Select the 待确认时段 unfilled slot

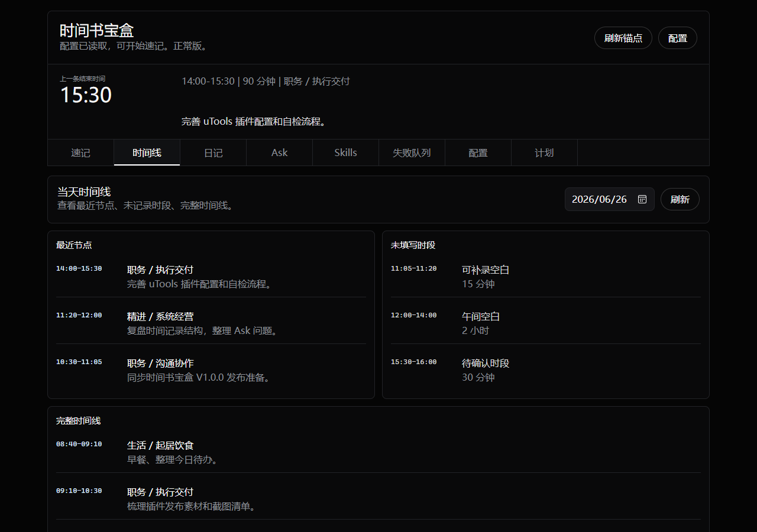point(486,363)
